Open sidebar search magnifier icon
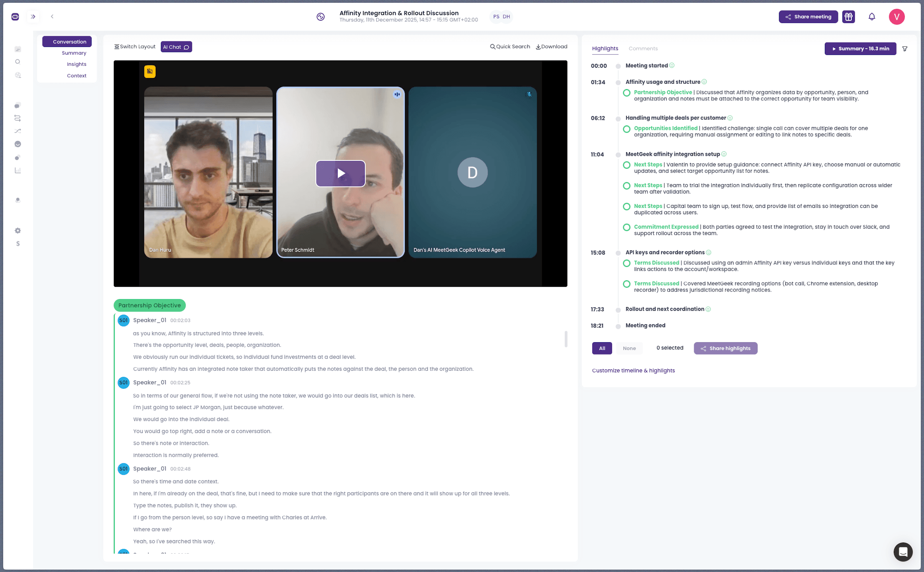Viewport: 924px width, 572px height. point(18,62)
